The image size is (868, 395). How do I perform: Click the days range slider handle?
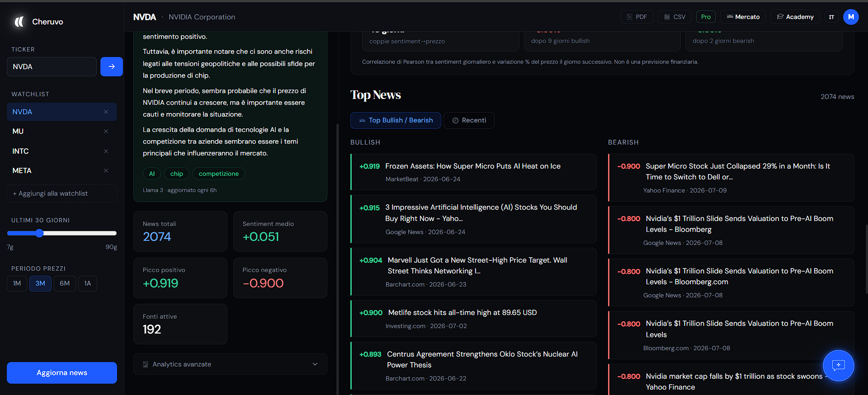(39, 233)
